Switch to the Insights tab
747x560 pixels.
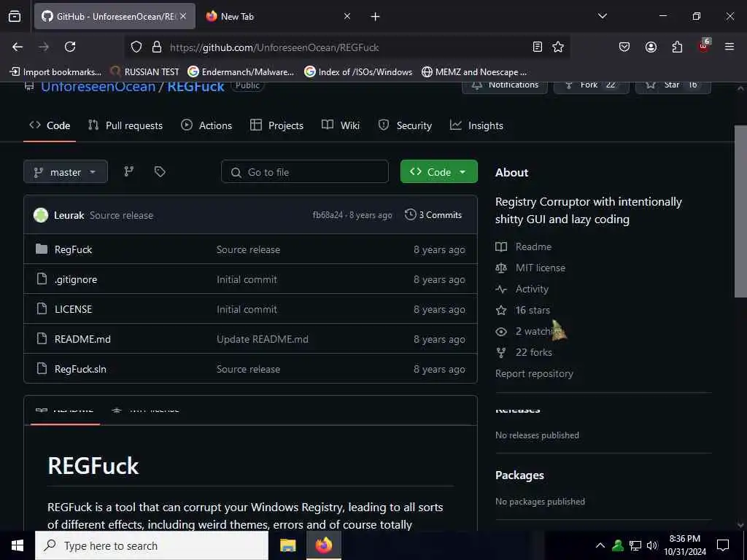pos(476,125)
